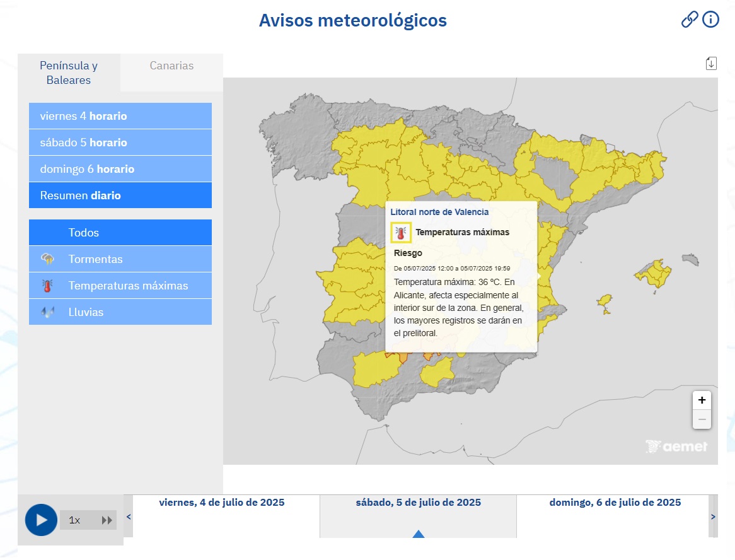The height and width of the screenshot is (560, 735).
Task: Select domingo, 6 de julio on timeline
Action: [x=615, y=503]
